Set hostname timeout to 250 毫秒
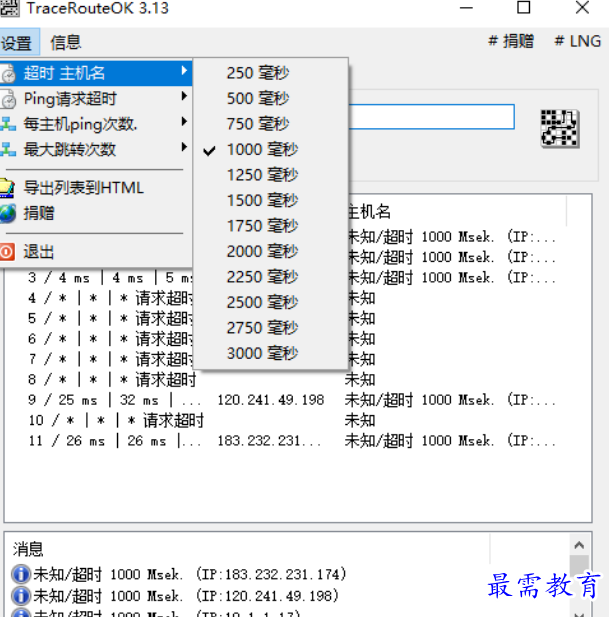This screenshot has height=617, width=609. 271,73
